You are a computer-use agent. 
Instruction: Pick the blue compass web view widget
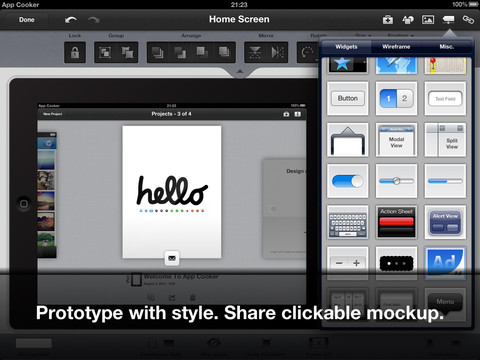click(x=396, y=65)
